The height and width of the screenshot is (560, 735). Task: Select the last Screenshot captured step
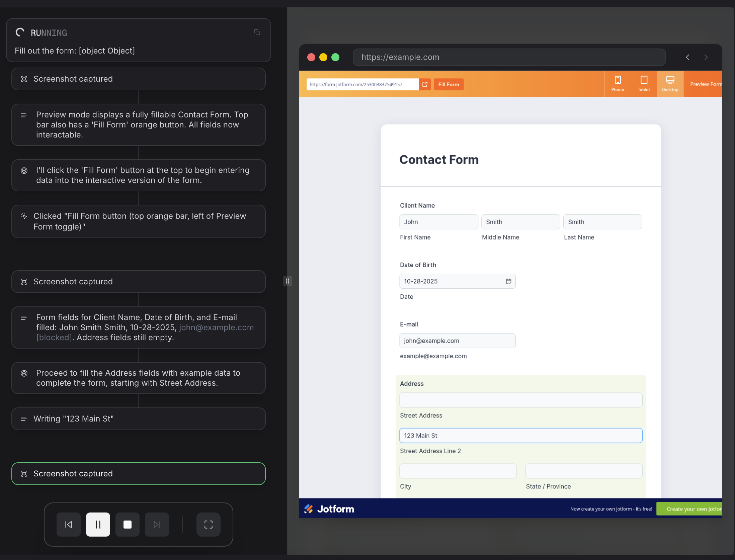tap(138, 474)
